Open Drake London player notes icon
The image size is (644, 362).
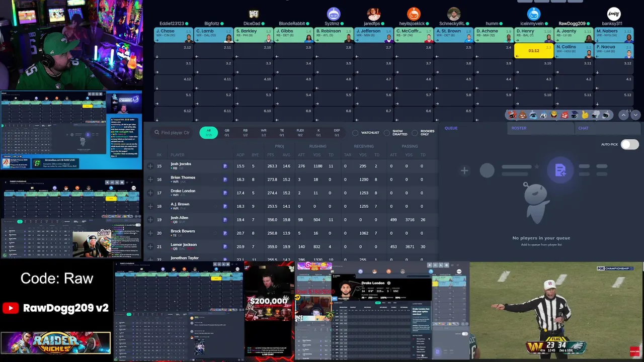tap(225, 193)
